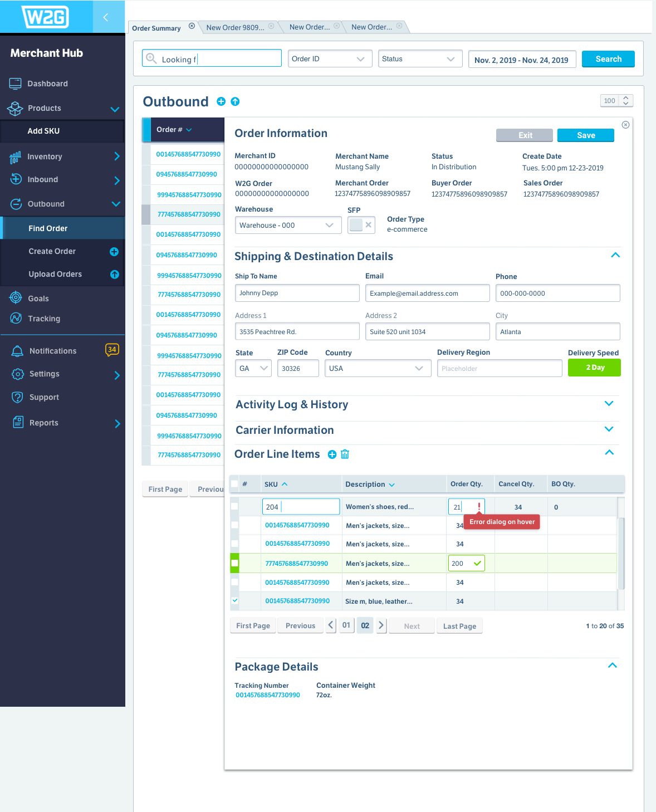Check the select-all box in line items header
The width and height of the screenshot is (656, 812).
coord(234,484)
